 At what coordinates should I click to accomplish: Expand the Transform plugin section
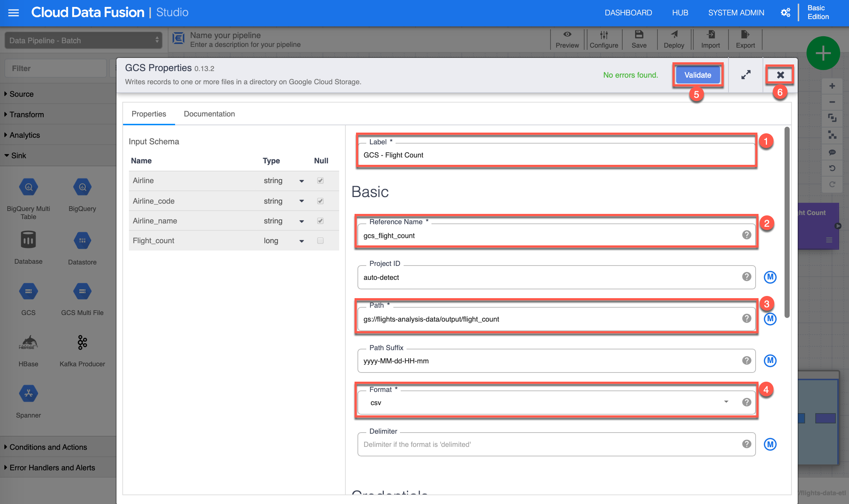[x=26, y=115]
